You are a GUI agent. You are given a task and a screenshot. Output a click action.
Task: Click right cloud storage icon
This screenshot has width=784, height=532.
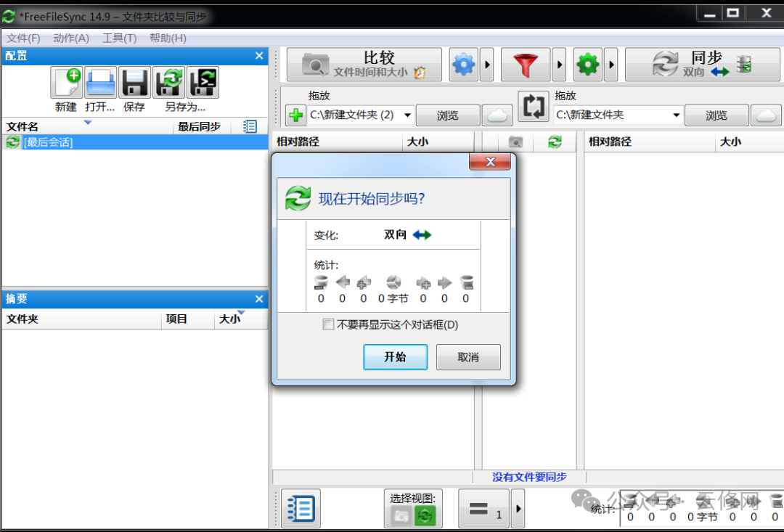tap(766, 115)
